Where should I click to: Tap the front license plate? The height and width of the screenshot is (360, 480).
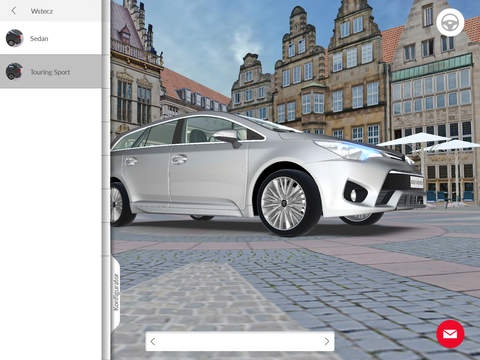click(416, 182)
